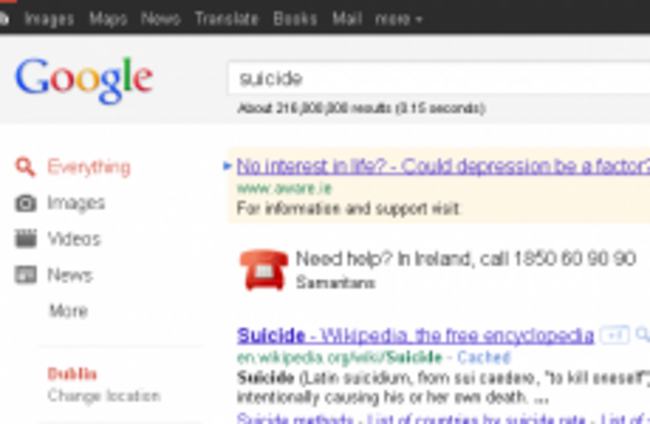Click the search box containing suicide

(x=439, y=78)
